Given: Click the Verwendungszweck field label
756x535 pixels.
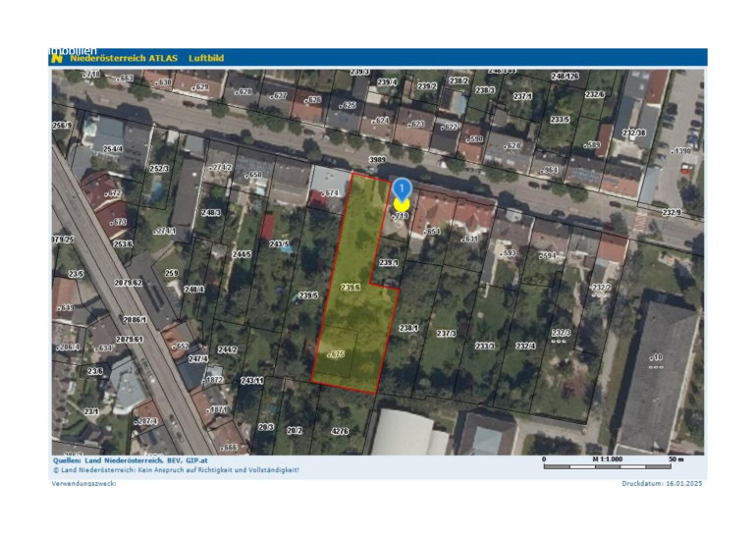Looking at the screenshot, I should pyautogui.click(x=84, y=483).
